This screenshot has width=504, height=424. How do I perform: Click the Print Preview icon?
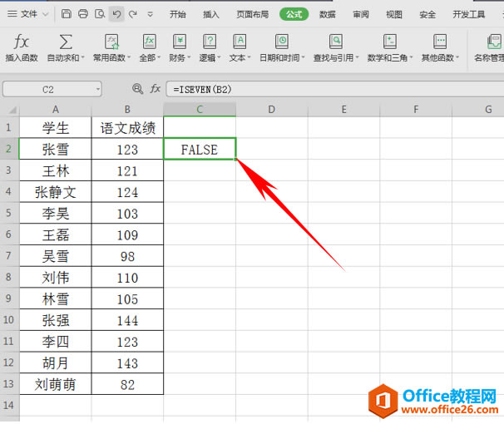[x=100, y=14]
